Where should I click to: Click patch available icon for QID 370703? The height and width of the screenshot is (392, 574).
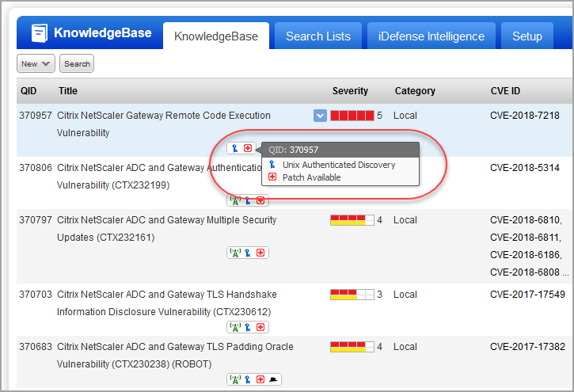pos(260,327)
